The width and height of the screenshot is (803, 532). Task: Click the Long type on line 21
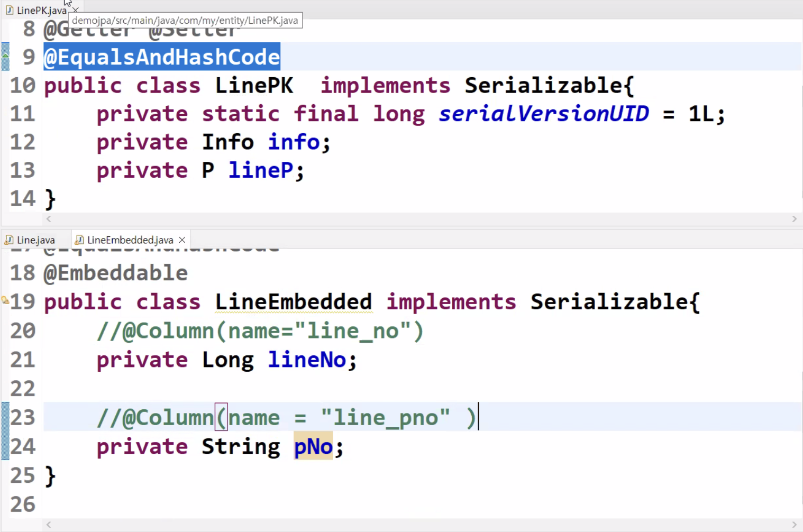pos(228,360)
